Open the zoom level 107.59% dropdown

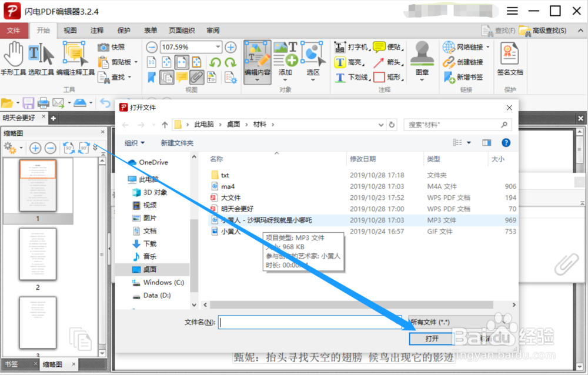(x=218, y=47)
